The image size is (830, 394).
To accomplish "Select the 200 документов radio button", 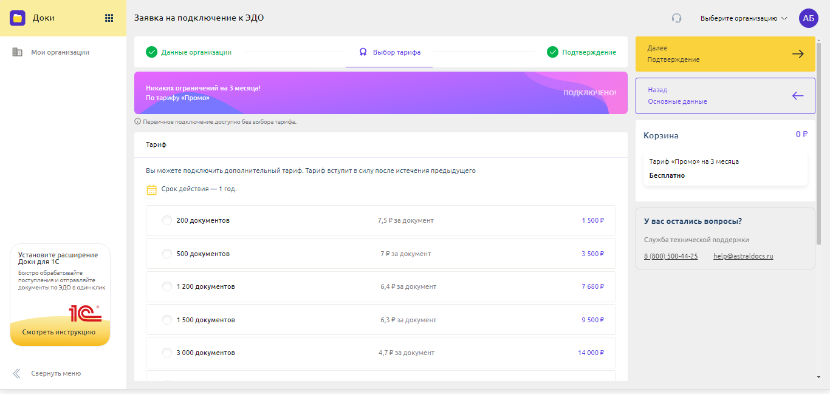I will (x=167, y=220).
